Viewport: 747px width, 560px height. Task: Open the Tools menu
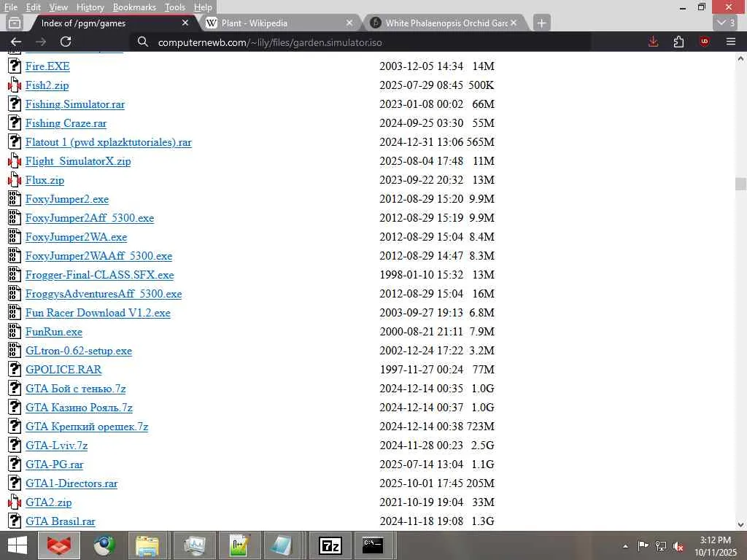pos(175,7)
